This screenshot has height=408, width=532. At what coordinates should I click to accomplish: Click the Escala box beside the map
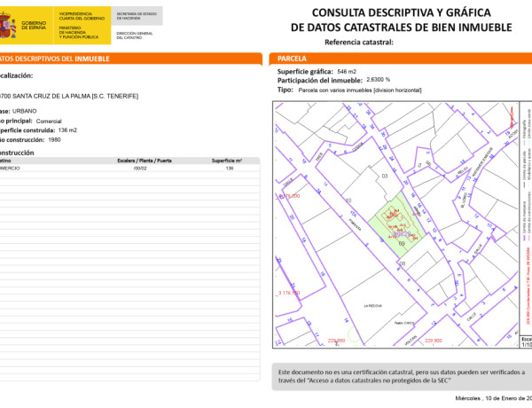point(525,342)
